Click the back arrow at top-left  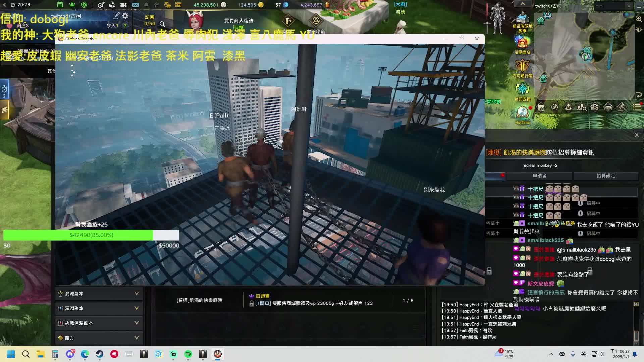(4, 5)
